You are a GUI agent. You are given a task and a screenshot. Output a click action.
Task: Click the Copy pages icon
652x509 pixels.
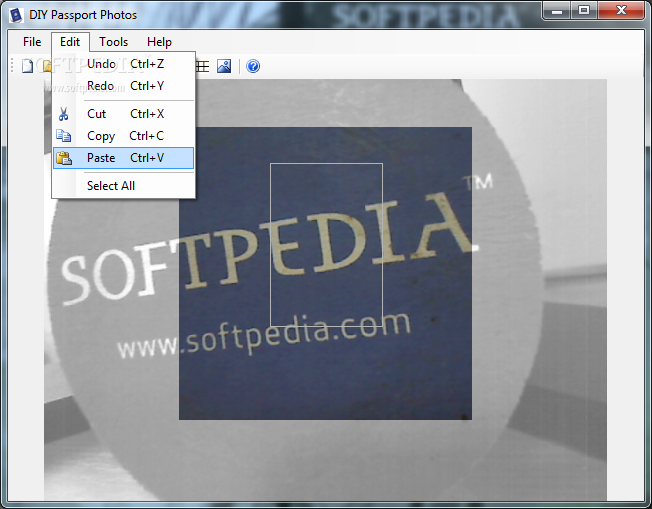click(x=64, y=136)
